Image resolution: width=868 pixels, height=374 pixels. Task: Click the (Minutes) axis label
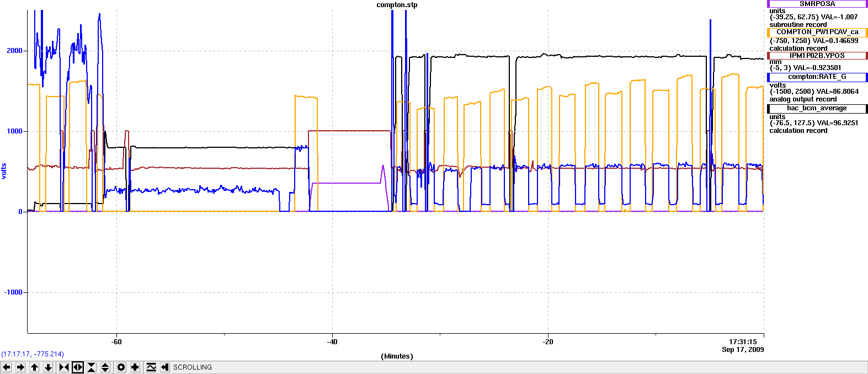coord(397,356)
